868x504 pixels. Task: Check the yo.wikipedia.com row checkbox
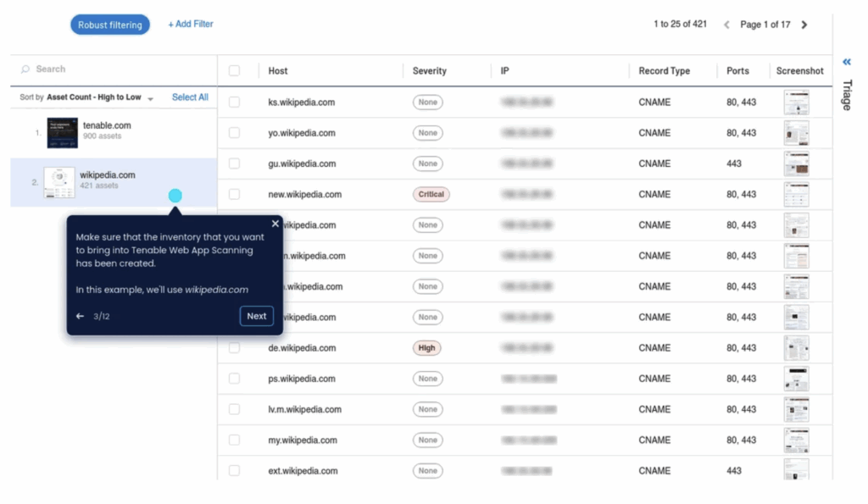tap(234, 133)
